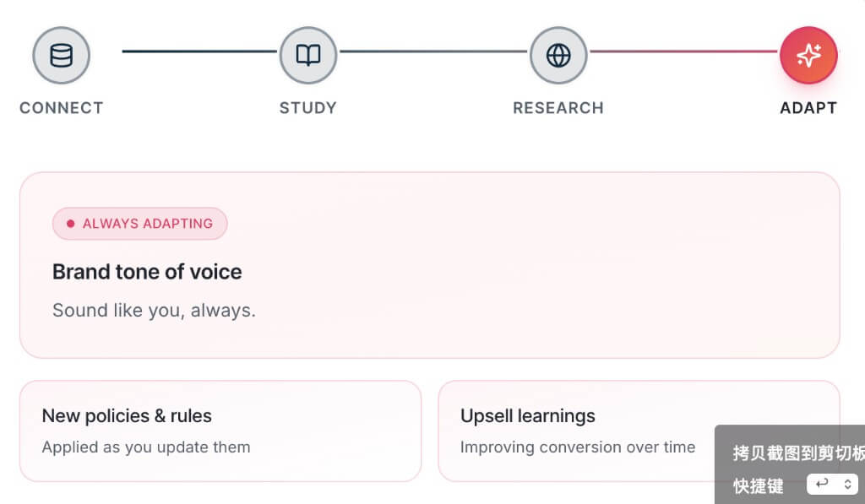Screen dimensions: 865x504
Task: Click the progress line between Connect and Study
Action: tap(199, 51)
